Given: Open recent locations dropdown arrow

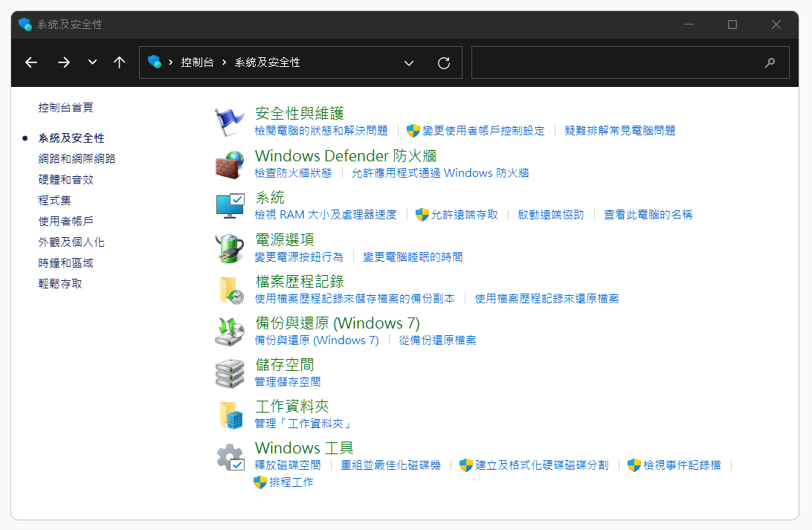Looking at the screenshot, I should pyautogui.click(x=92, y=62).
